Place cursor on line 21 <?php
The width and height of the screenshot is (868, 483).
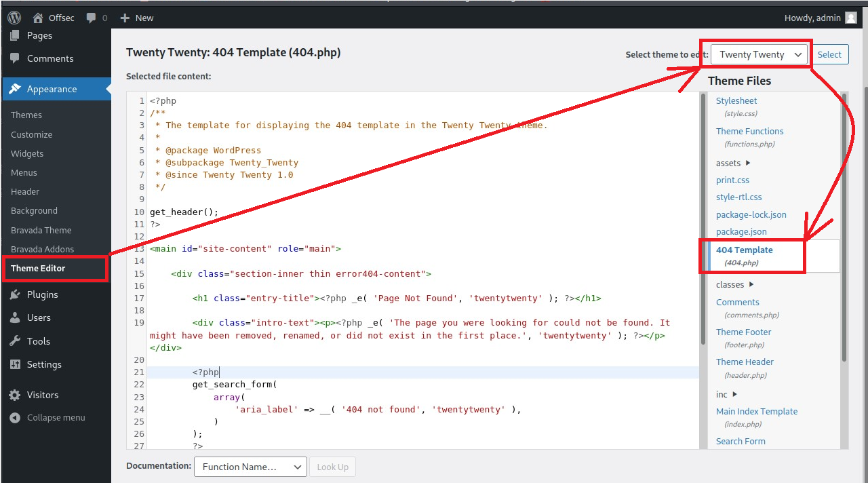tap(205, 372)
